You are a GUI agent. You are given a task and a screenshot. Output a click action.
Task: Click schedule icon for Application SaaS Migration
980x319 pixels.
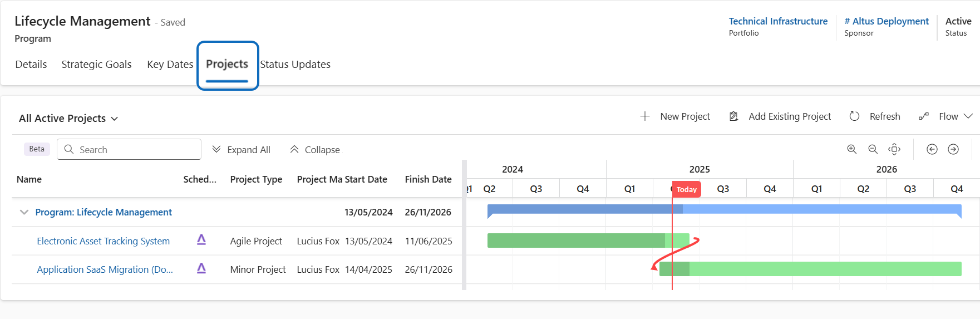201,269
